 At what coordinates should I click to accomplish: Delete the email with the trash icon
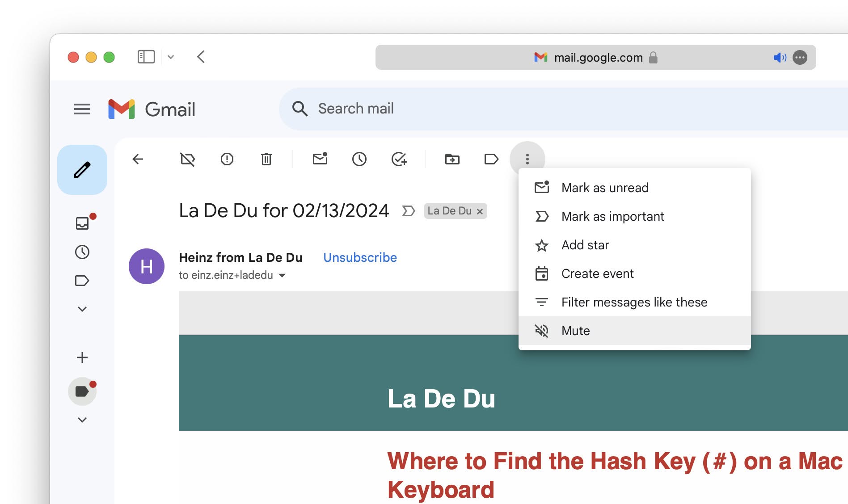pos(266,159)
